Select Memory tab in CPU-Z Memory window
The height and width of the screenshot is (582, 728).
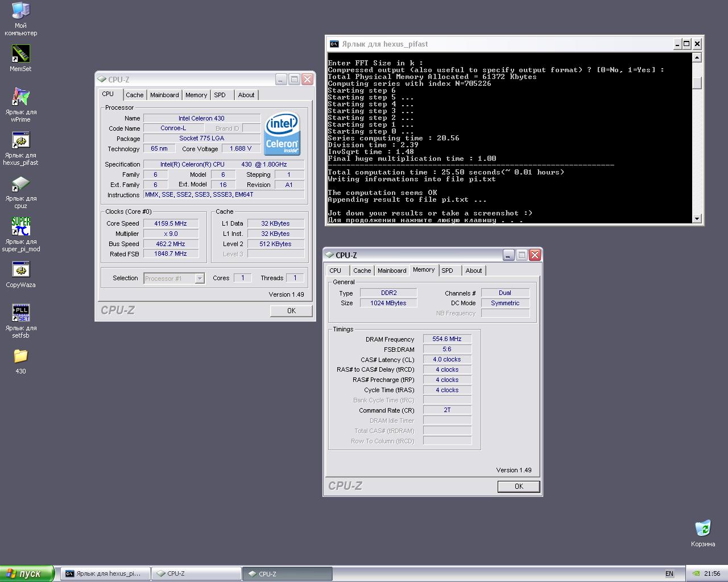(x=424, y=269)
